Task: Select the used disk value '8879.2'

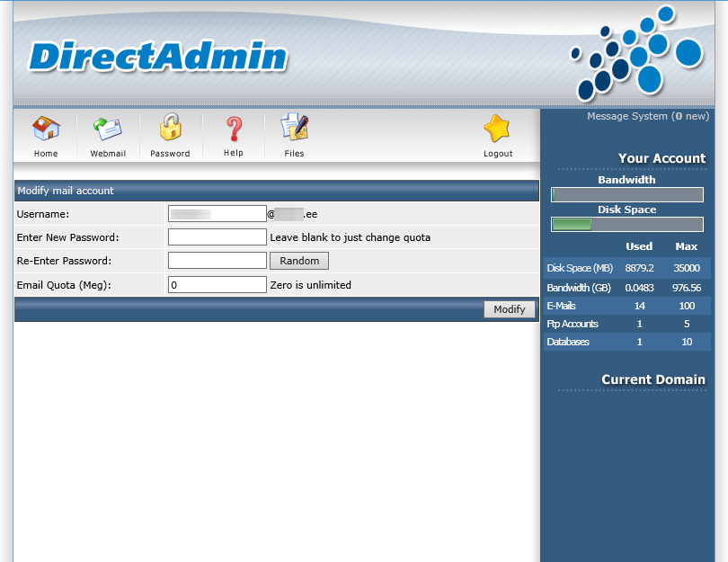Action: tap(639, 268)
